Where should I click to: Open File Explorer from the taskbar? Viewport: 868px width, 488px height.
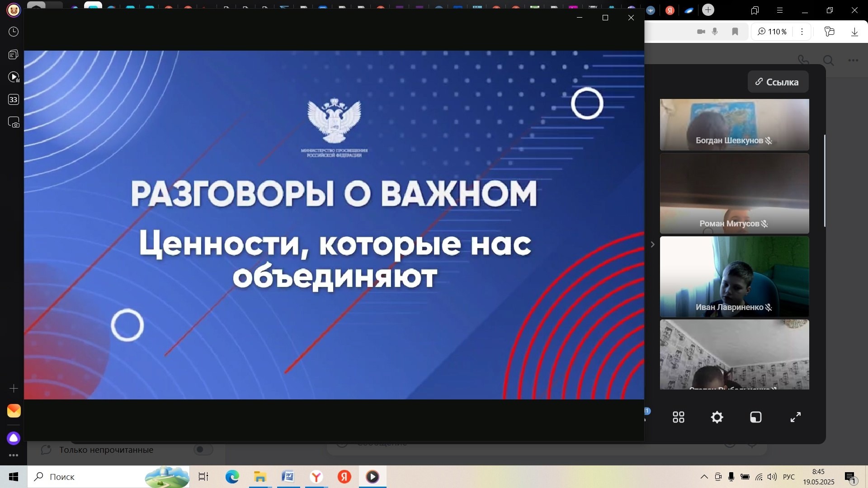tap(260, 477)
